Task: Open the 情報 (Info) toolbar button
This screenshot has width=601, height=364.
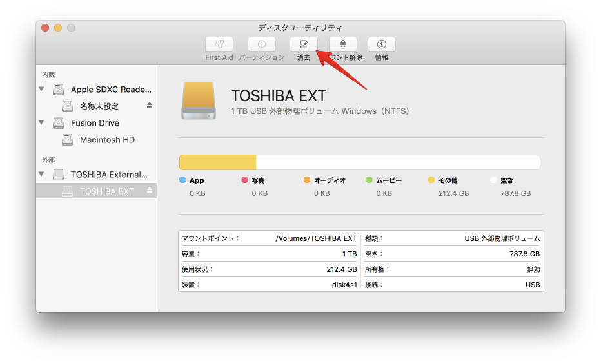Action: click(x=381, y=44)
